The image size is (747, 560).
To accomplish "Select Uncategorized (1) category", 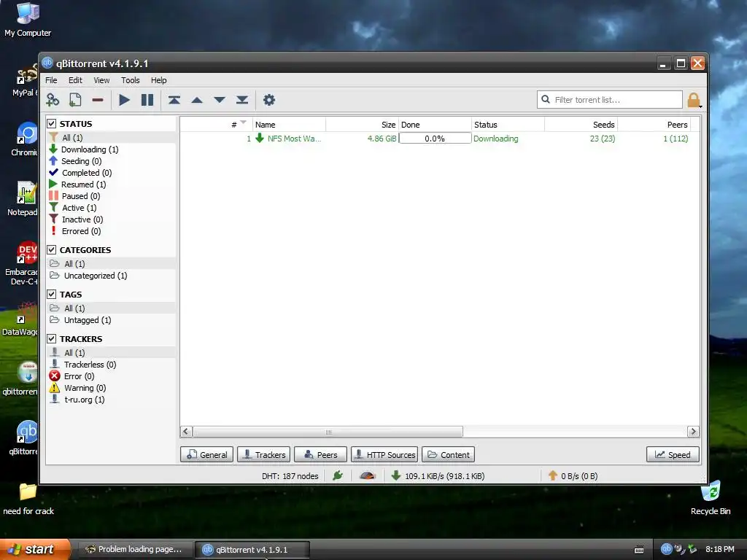I will 96,276.
